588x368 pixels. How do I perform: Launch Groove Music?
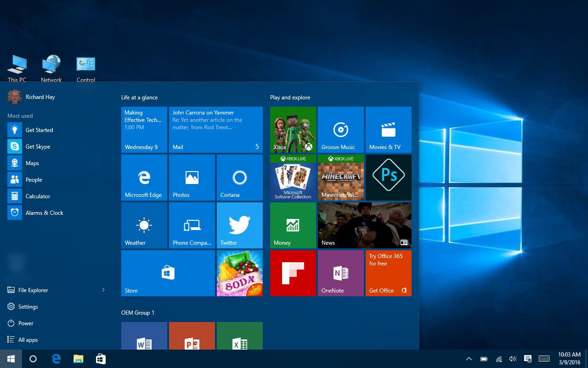point(340,129)
